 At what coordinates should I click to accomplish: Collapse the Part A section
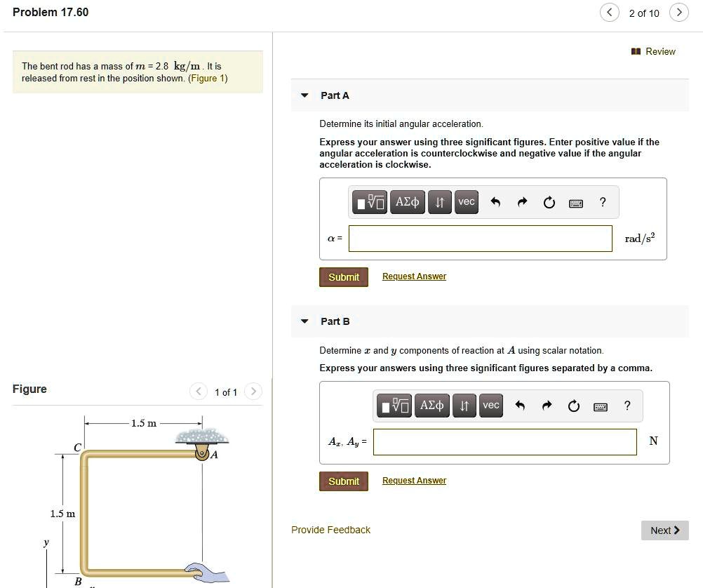[x=304, y=95]
